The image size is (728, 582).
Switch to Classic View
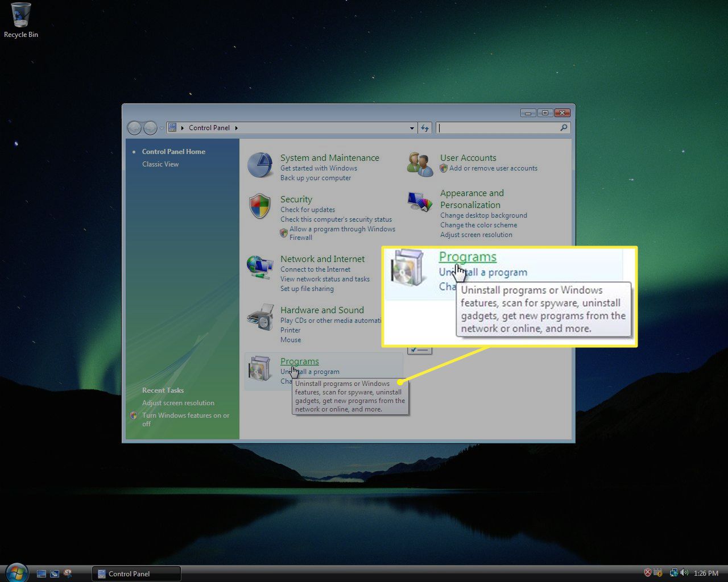click(160, 164)
